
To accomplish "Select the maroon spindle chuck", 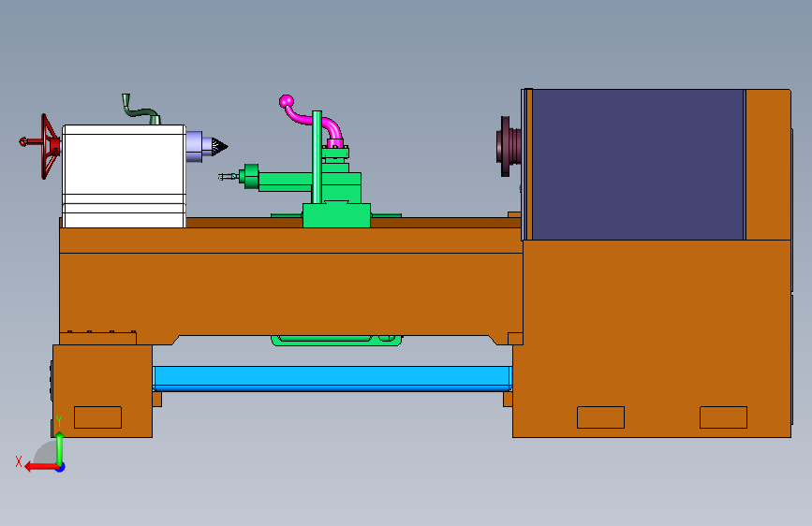I will click(x=509, y=147).
